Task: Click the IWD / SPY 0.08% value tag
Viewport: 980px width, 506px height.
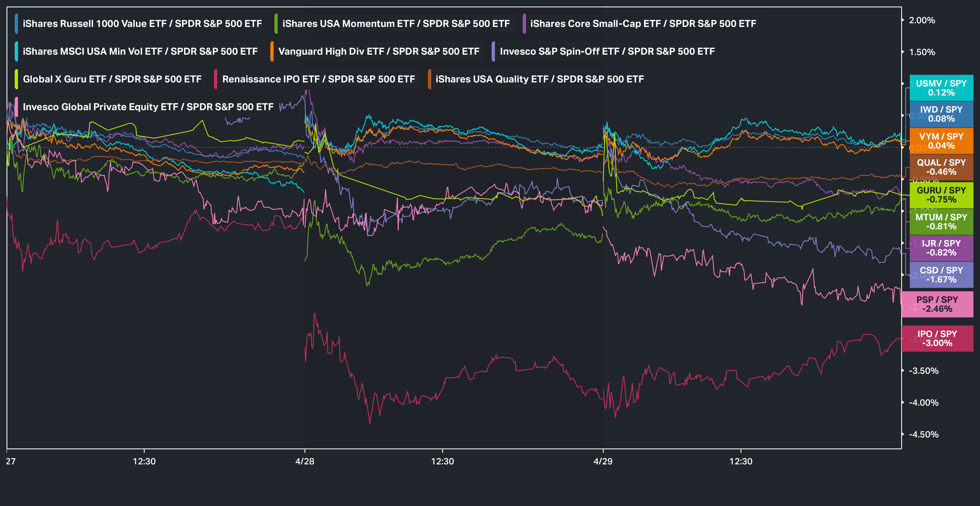Action: point(941,114)
